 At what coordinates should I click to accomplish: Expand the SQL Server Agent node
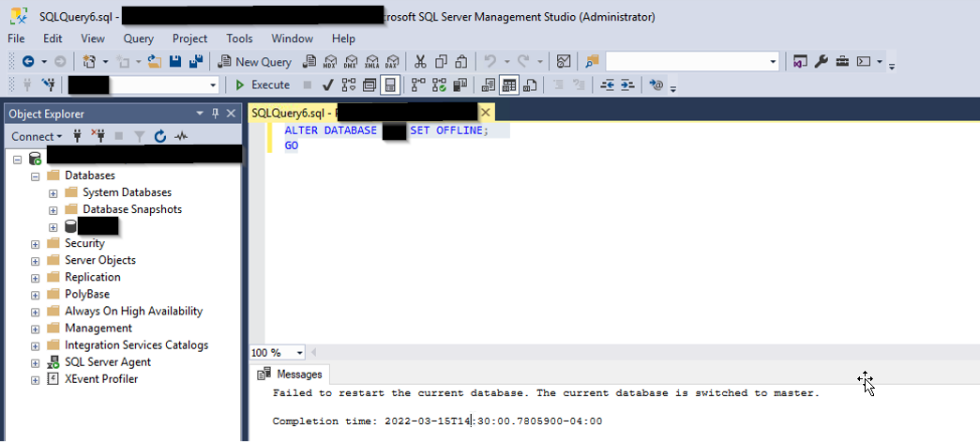(35, 362)
